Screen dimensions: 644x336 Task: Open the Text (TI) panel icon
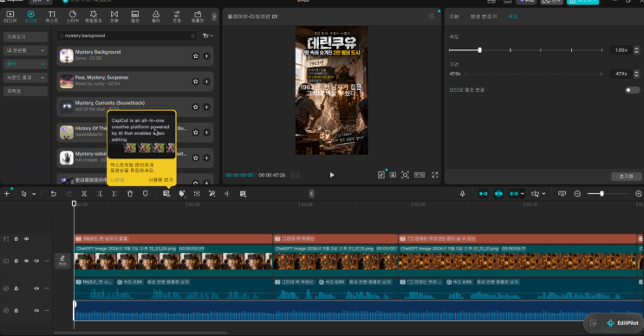tap(52, 16)
